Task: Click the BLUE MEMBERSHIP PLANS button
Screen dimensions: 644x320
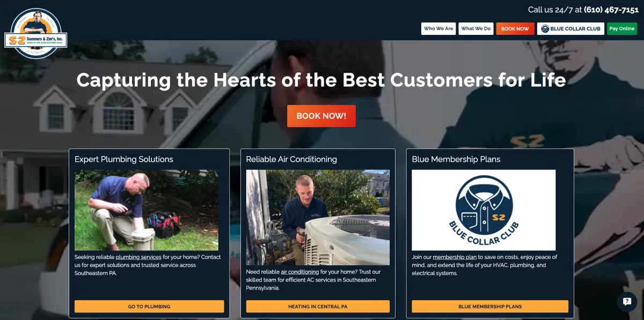Action: (x=490, y=307)
